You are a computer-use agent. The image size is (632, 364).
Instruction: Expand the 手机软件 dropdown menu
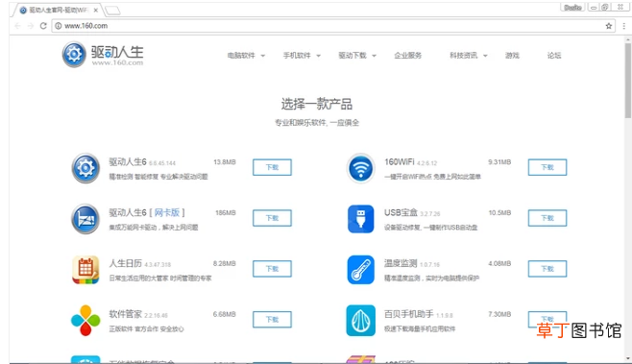302,56
